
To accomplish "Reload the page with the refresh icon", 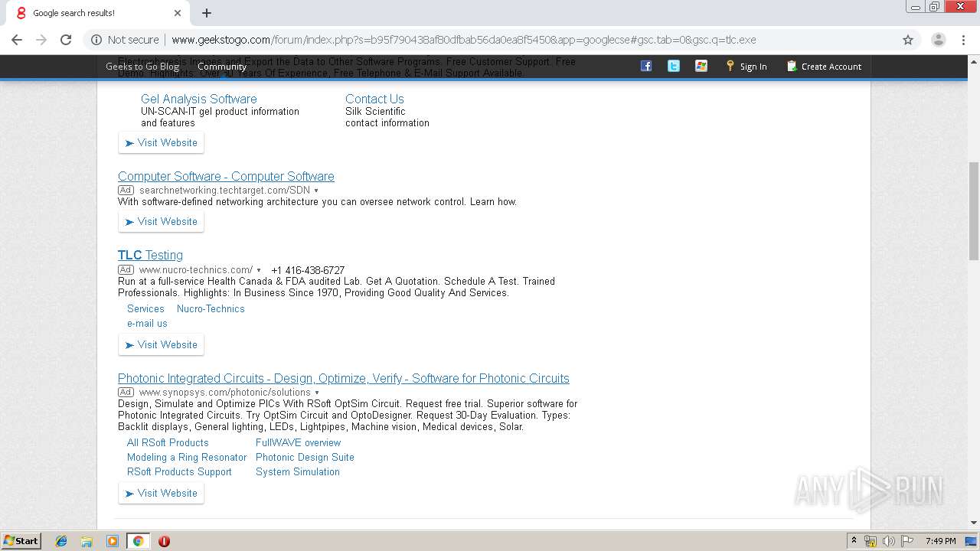I will [x=66, y=40].
